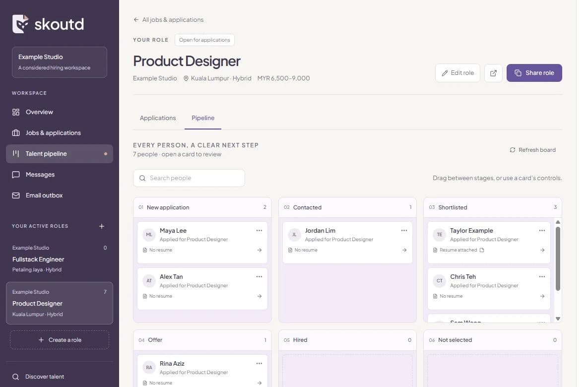
Task: Click the Open for applications badge
Action: point(204,40)
